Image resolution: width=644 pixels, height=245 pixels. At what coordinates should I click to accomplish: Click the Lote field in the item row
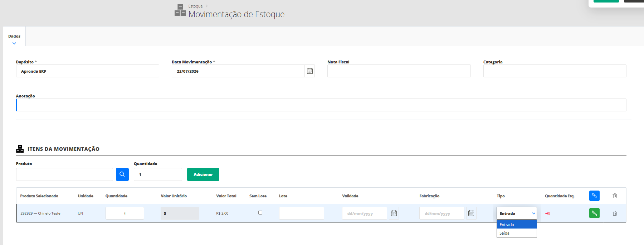click(302, 213)
